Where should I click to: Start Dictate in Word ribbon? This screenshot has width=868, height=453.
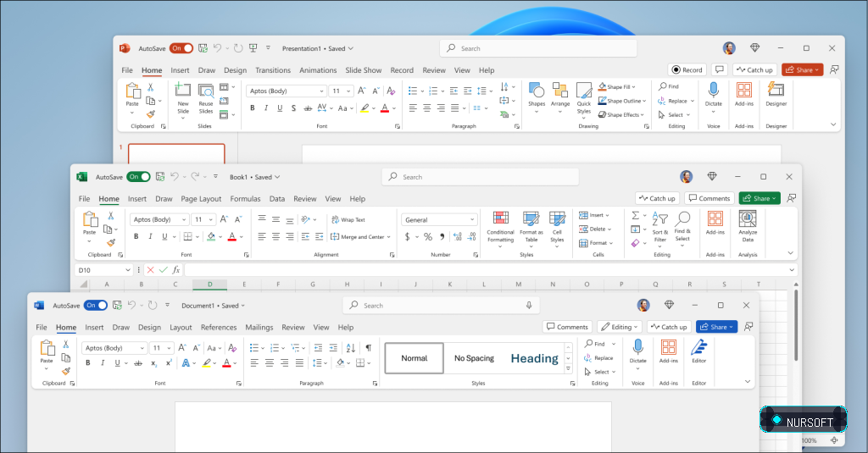(637, 353)
